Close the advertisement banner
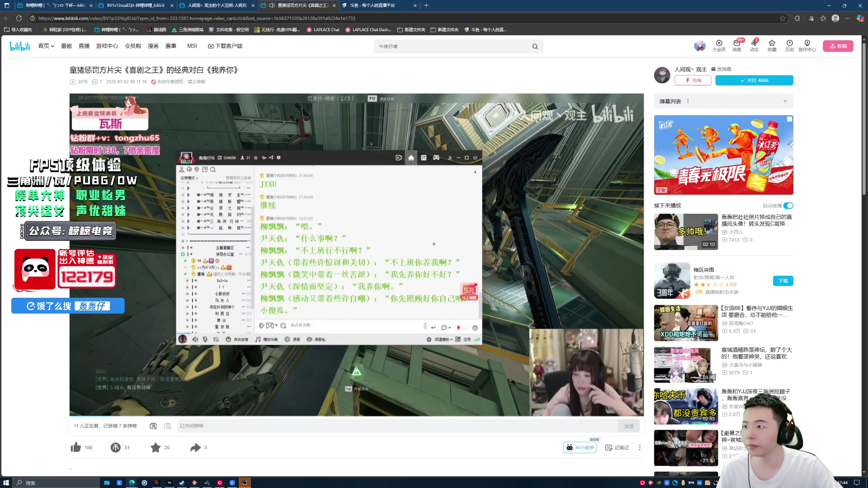The image size is (868, 488). click(x=789, y=119)
